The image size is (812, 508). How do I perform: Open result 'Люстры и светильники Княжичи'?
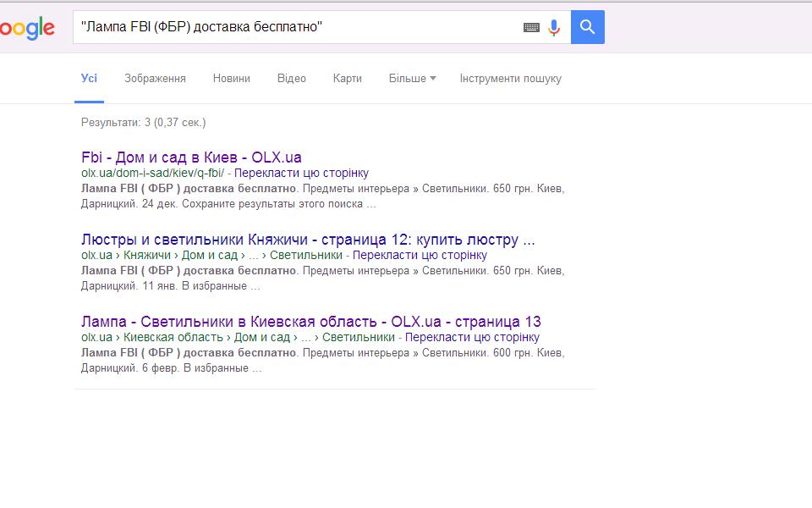tap(308, 239)
